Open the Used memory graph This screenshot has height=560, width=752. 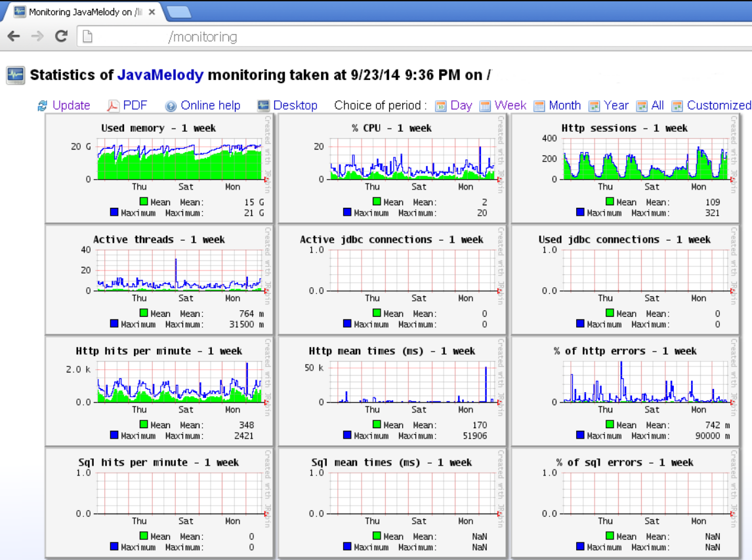(x=159, y=169)
